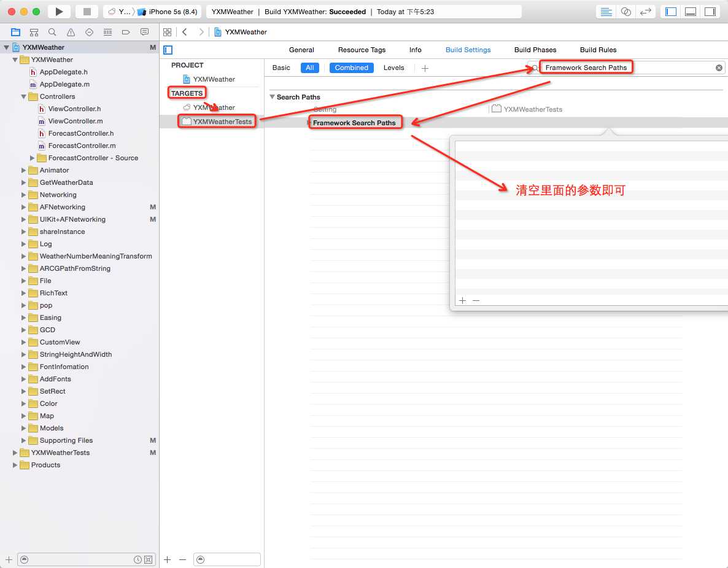The width and height of the screenshot is (728, 568).
Task: Hide the project and targets list
Action: pos(168,50)
